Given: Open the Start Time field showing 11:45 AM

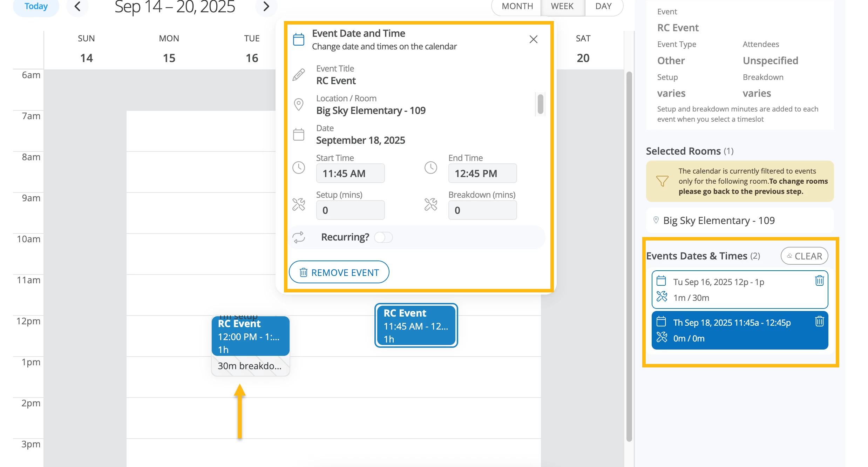Looking at the screenshot, I should tap(350, 173).
